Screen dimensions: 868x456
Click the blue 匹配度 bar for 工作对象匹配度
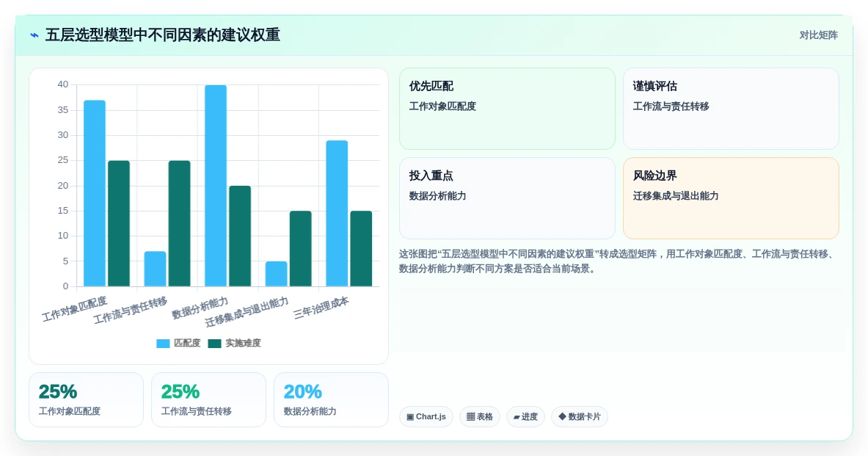(x=95, y=193)
